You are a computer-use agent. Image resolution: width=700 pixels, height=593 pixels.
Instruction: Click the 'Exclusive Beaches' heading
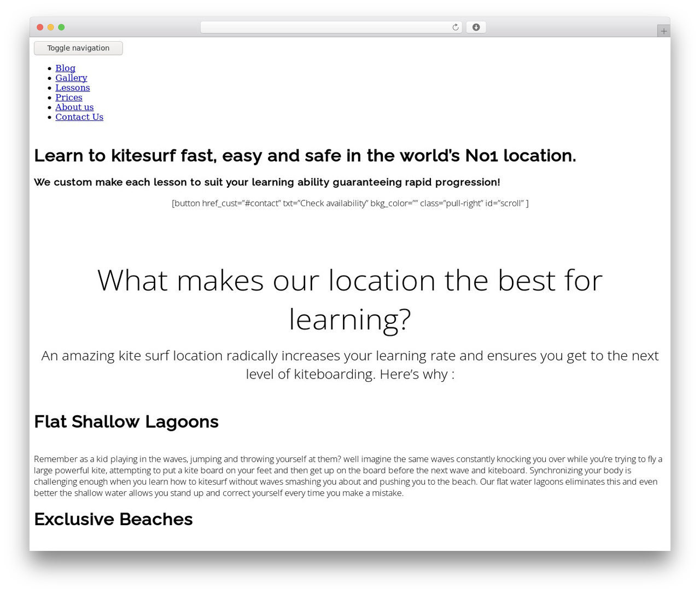(113, 519)
